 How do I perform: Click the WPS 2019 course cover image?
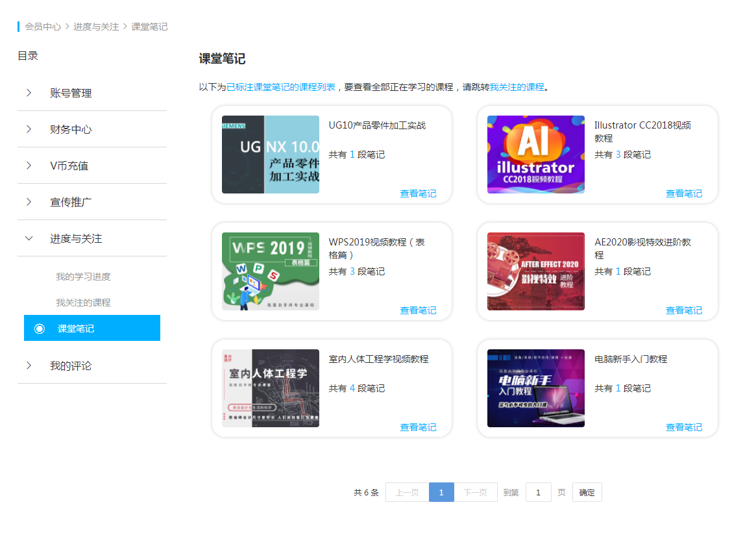coord(270,271)
